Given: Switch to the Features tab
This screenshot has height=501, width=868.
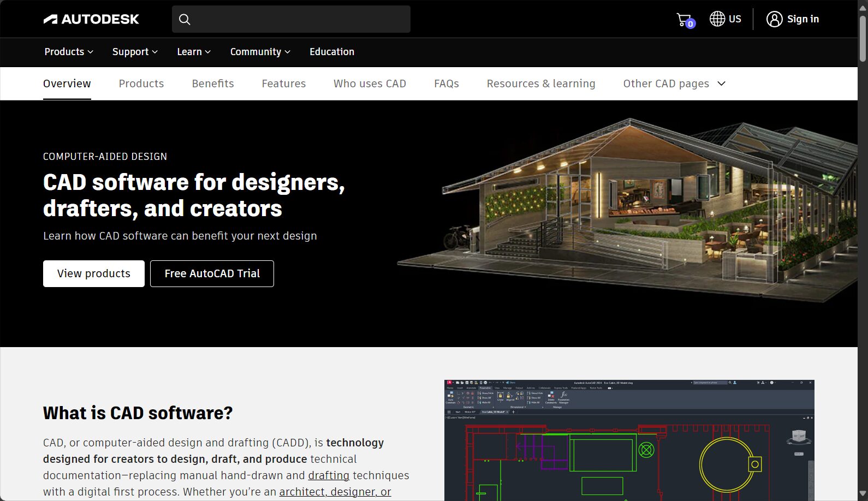Looking at the screenshot, I should point(284,83).
